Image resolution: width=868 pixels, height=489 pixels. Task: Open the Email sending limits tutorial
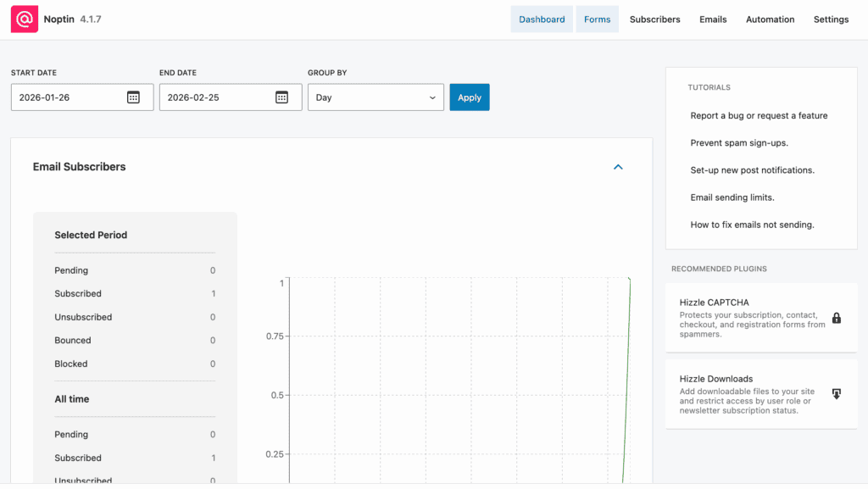(x=732, y=197)
